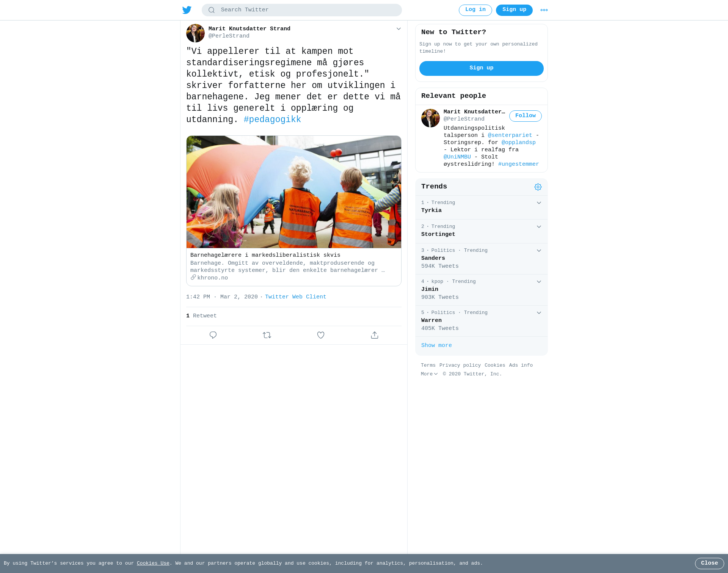The height and width of the screenshot is (573, 728).
Task: Follow Marit Knutsdatter Strand
Action: pyautogui.click(x=525, y=116)
